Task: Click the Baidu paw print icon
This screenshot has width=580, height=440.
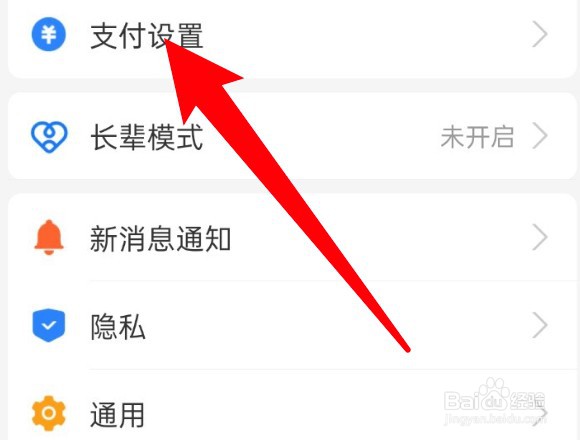Action: click(493, 392)
